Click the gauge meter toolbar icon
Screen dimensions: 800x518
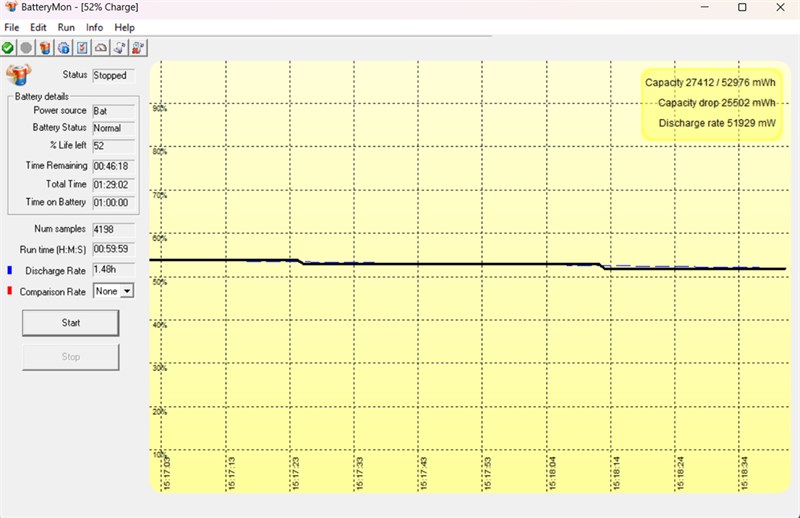[101, 48]
